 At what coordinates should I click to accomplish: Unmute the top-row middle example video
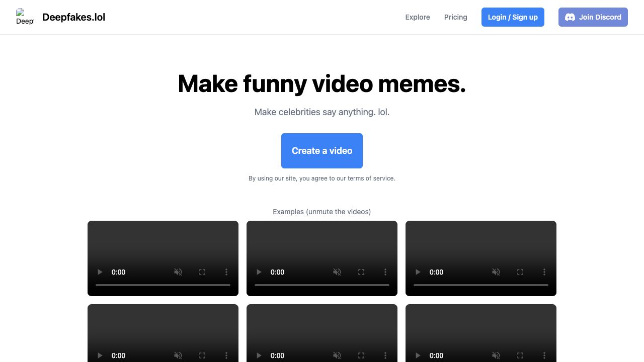tap(337, 272)
